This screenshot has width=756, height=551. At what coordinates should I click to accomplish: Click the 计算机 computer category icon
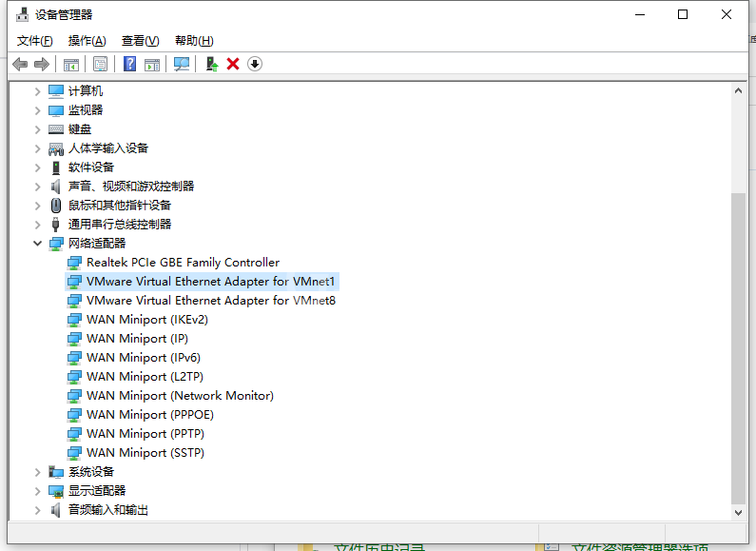[56, 91]
